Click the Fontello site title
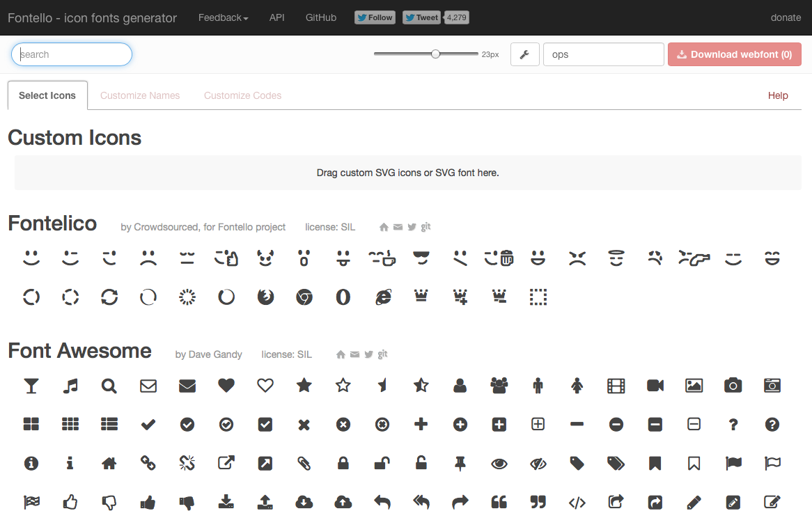The image size is (812, 511). (92, 17)
